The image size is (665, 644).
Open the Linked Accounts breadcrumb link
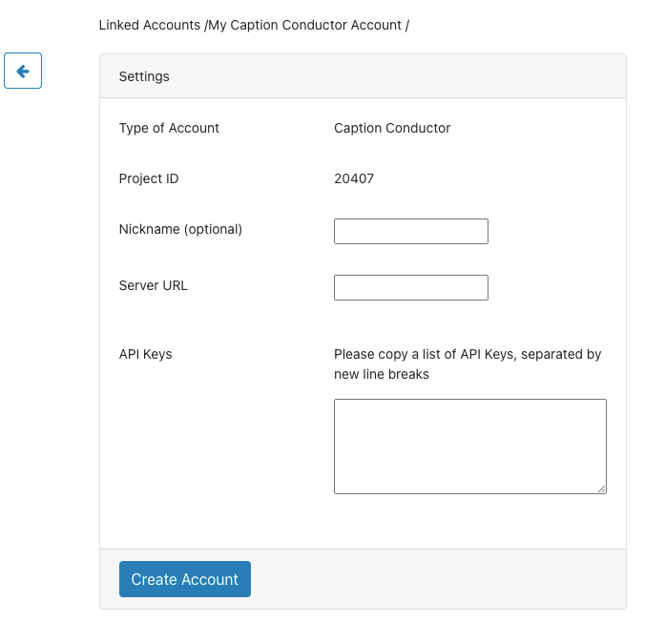[150, 25]
